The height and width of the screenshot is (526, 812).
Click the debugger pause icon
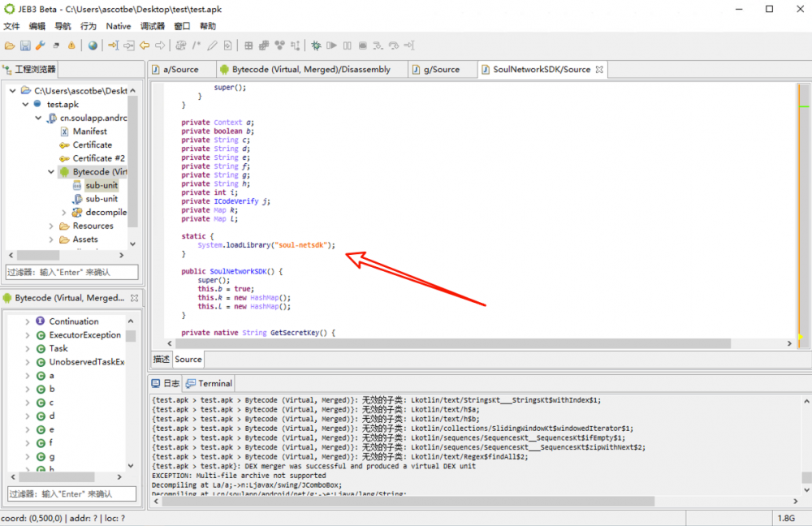(347, 45)
